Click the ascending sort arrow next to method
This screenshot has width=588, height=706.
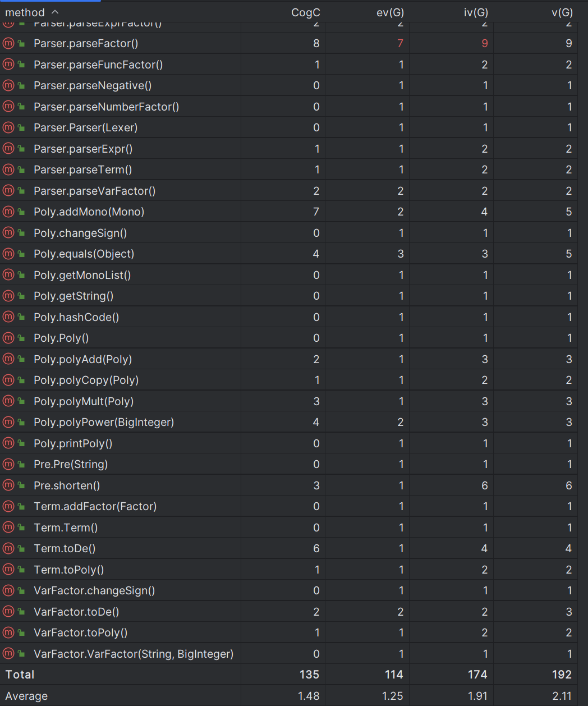[55, 12]
